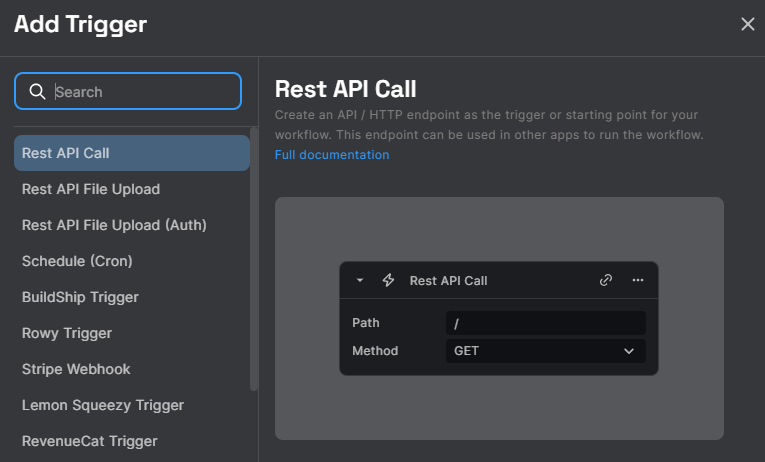Choose Rest API File Upload (Auth)

pos(132,225)
